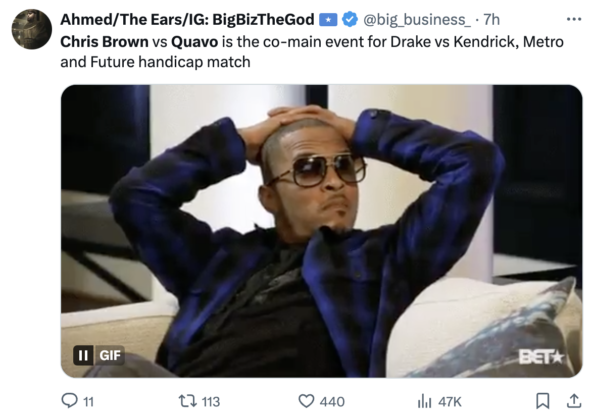Click the blue star affiliate badge
The height and width of the screenshot is (415, 595).
coord(328,20)
